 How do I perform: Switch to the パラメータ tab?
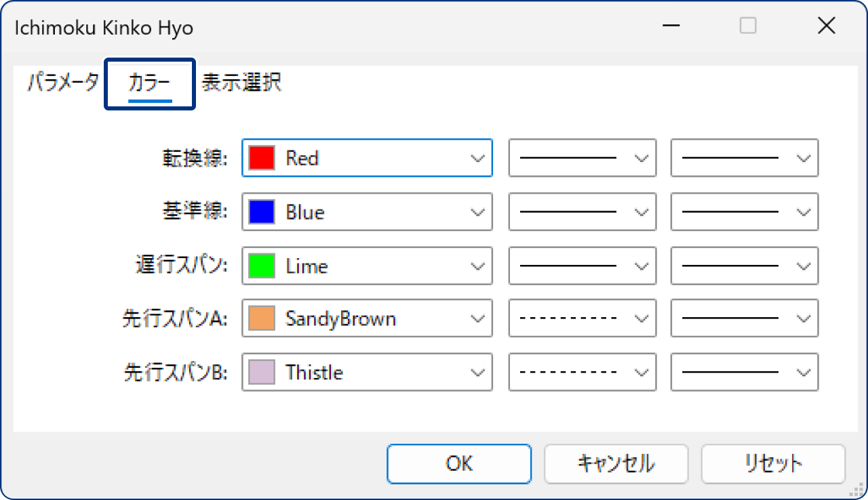coord(62,82)
